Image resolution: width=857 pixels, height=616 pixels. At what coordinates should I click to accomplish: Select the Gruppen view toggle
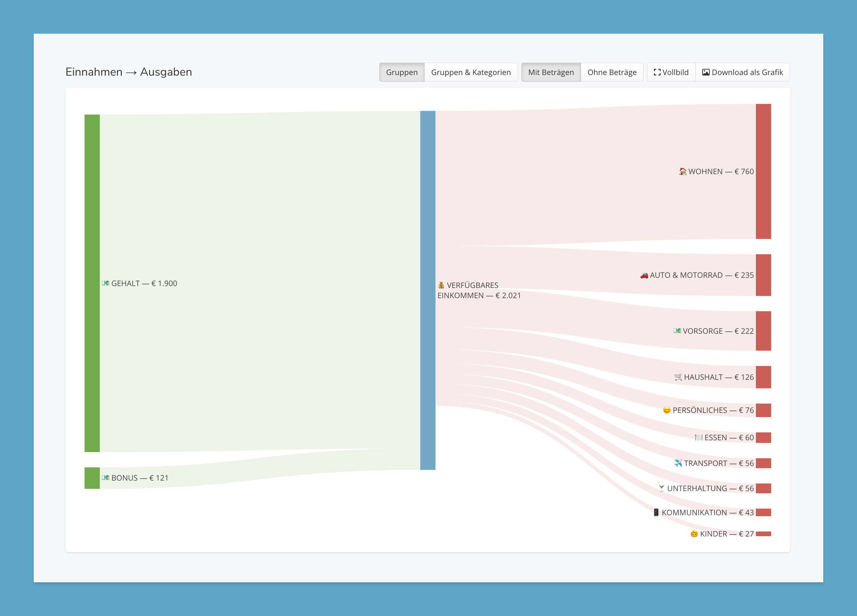coord(402,72)
